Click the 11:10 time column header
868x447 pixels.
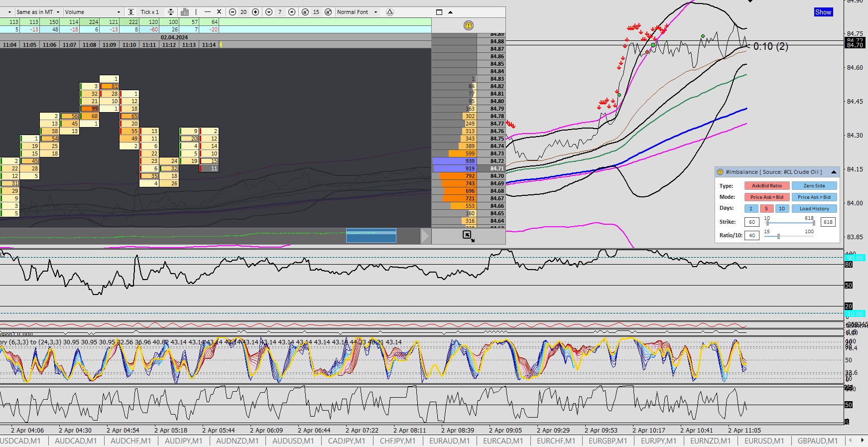tap(129, 45)
